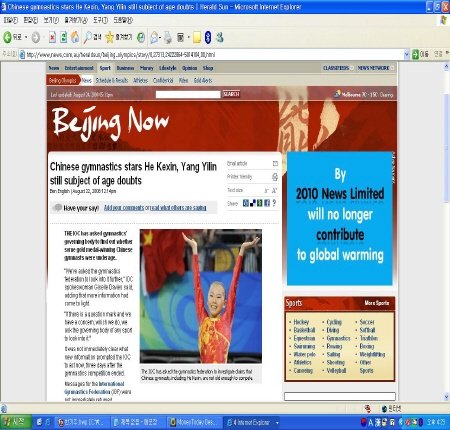Open the Sport section tab
Image resolution: width=450 pixels, height=430 pixels.
105,68
